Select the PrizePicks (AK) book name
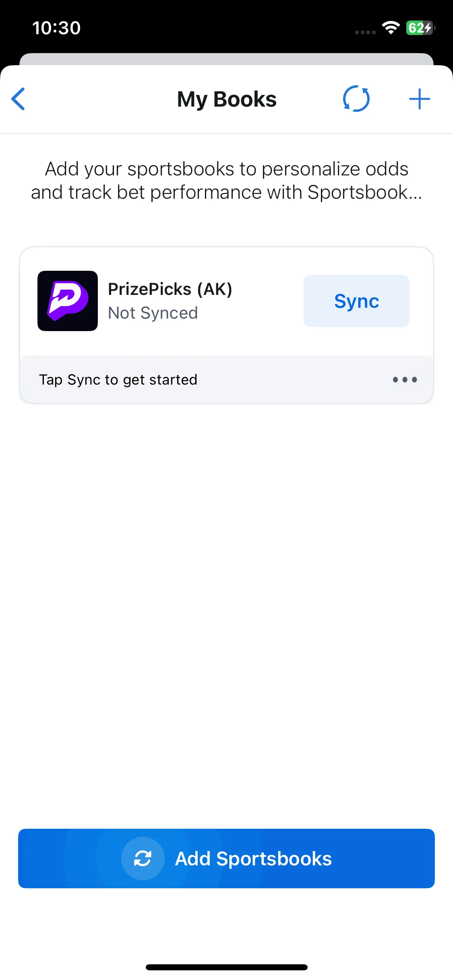Image resolution: width=453 pixels, height=980 pixels. [x=170, y=289]
